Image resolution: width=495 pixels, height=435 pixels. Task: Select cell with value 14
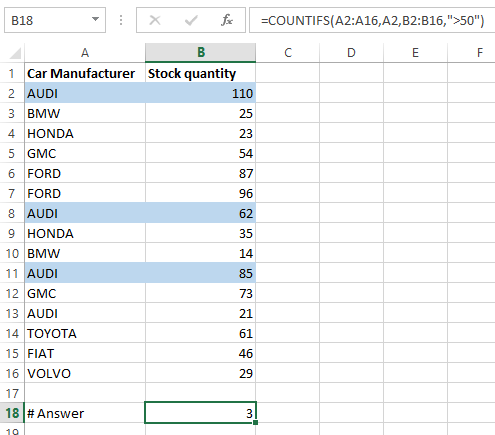[x=201, y=253]
